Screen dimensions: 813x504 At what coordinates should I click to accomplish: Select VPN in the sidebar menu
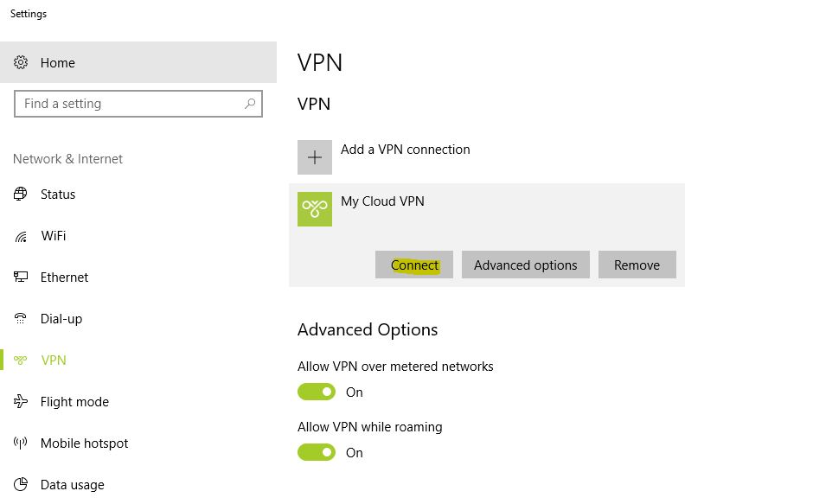(54, 360)
